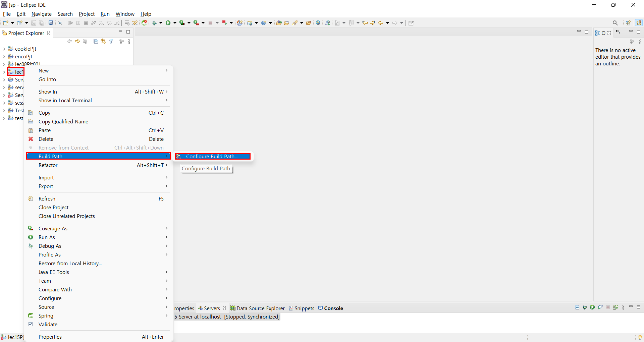Toggle Focus on Active Task in Outline view
This screenshot has width=644, height=342.
pyautogui.click(x=632, y=42)
